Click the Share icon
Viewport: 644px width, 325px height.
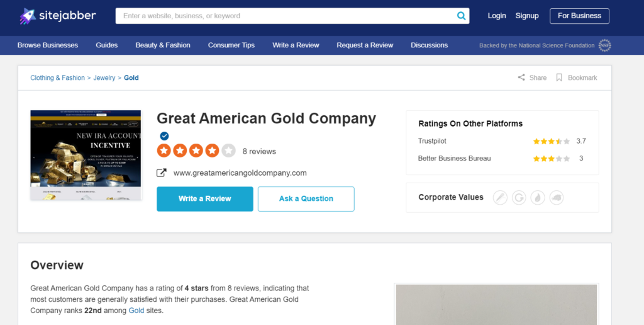(x=521, y=77)
